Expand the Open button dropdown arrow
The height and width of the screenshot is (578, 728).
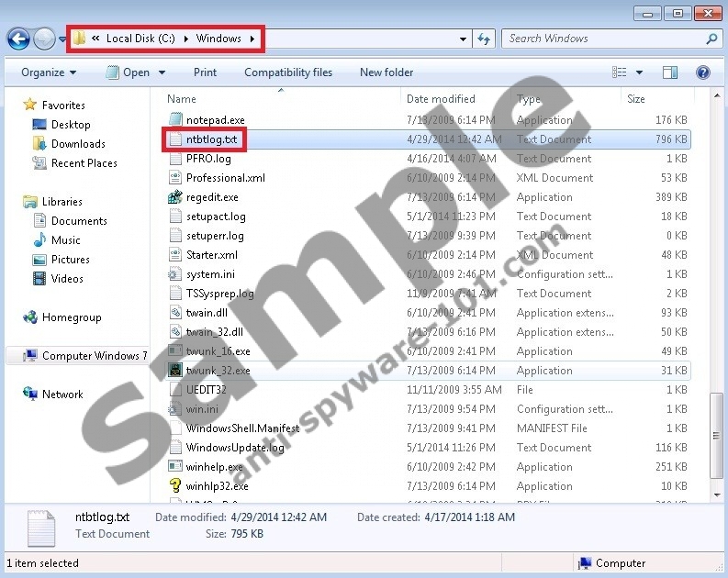tap(162, 72)
